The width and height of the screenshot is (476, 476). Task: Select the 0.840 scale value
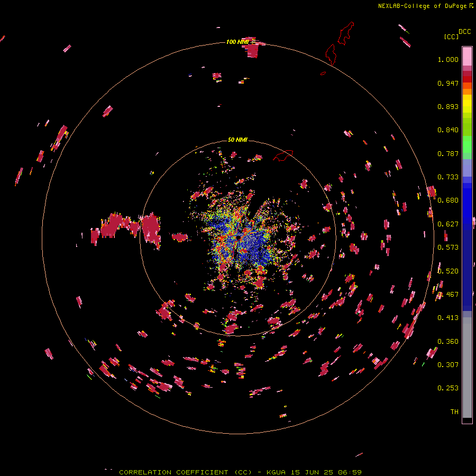pyautogui.click(x=448, y=130)
